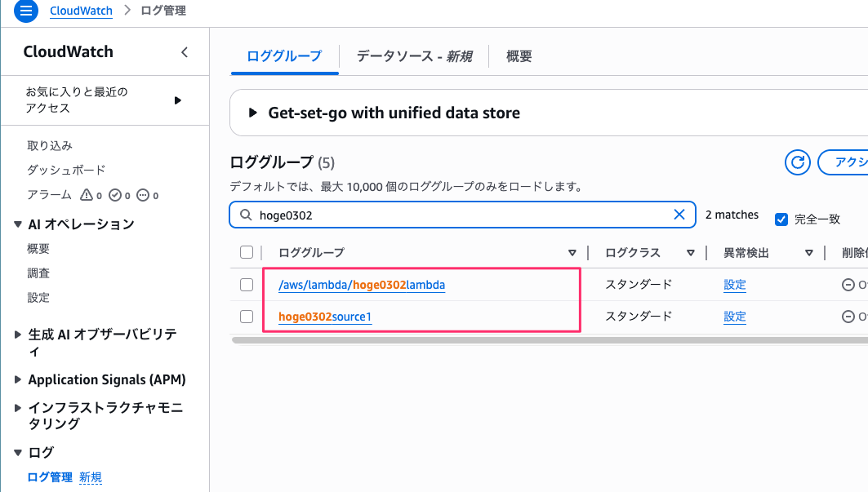868x492 pixels.
Task: Click the in-alarm triangle icon under アラーム
Action: tap(87, 195)
